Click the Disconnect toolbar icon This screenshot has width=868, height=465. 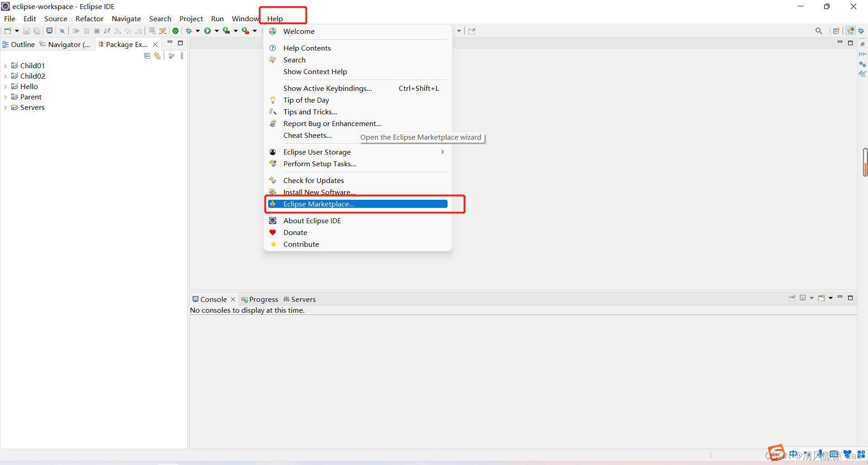coord(107,31)
